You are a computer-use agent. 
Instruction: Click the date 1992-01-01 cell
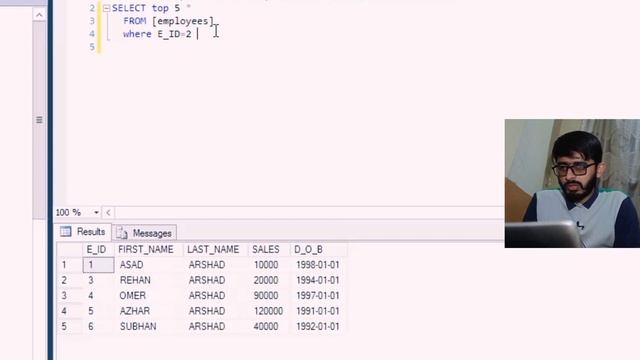click(318, 327)
